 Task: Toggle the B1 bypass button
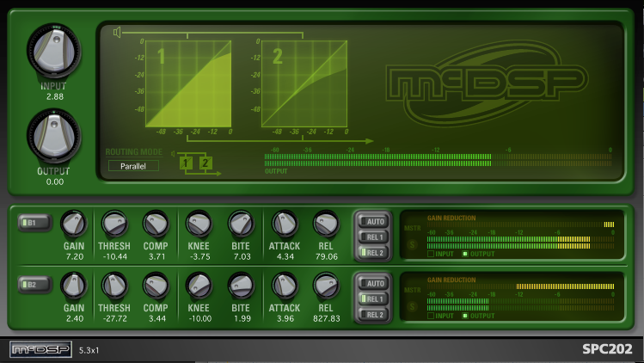(x=34, y=223)
